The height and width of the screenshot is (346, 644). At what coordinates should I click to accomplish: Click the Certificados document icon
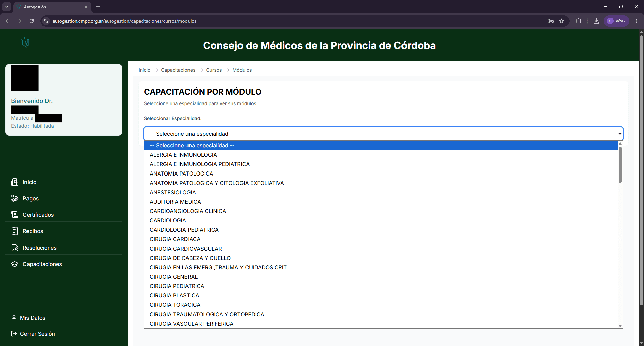point(15,214)
